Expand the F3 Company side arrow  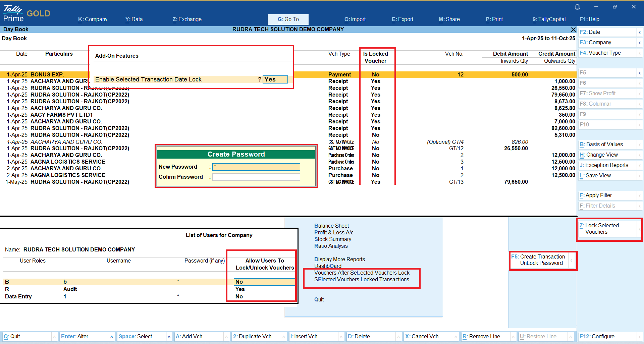coord(640,43)
